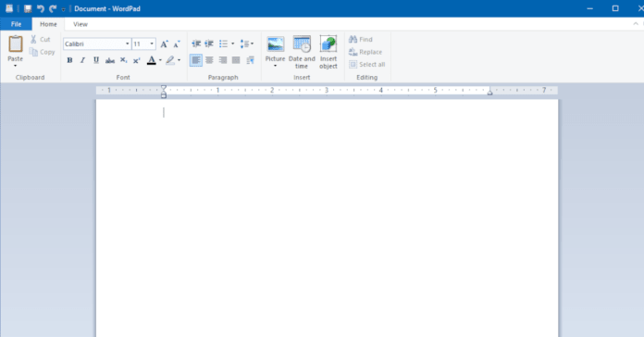Toggle superscript formatting
644x337 pixels.
click(x=137, y=60)
